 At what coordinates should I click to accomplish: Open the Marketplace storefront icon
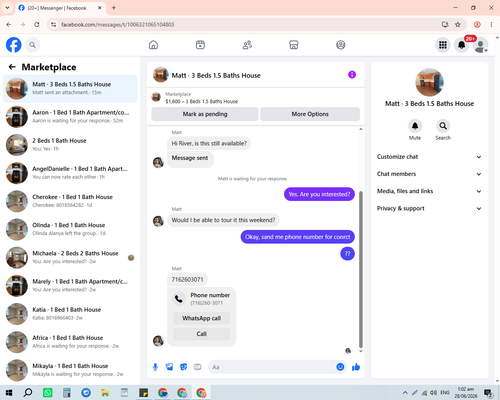tap(294, 45)
